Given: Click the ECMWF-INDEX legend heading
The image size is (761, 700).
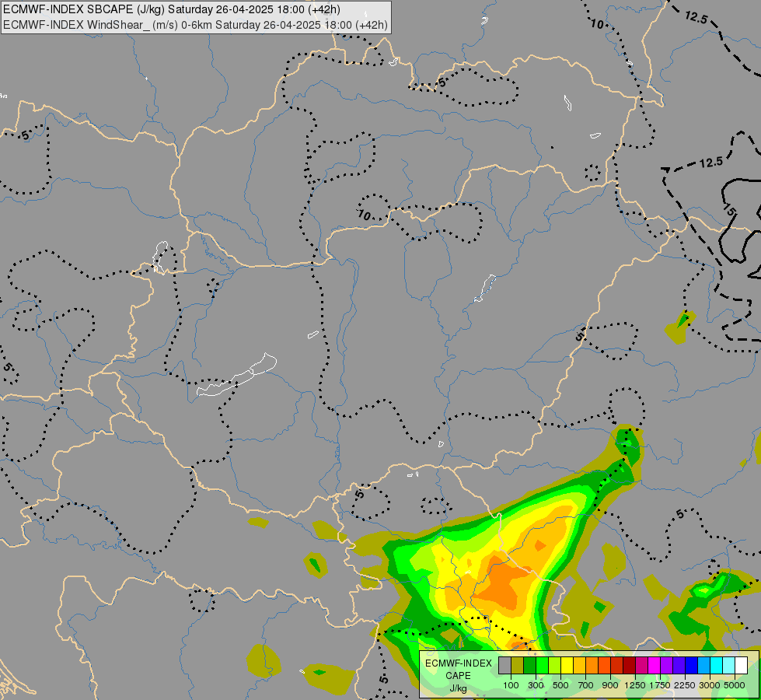Looking at the screenshot, I should click(458, 663).
